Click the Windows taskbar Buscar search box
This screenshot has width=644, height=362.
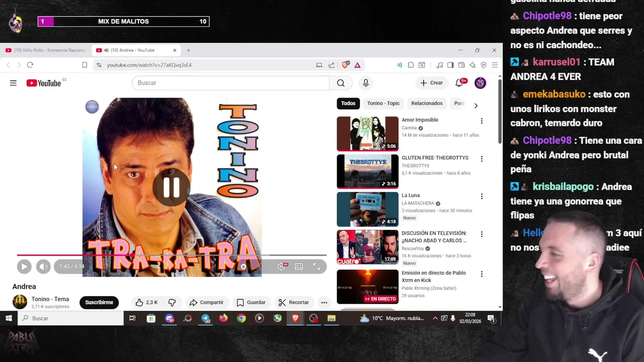70,318
